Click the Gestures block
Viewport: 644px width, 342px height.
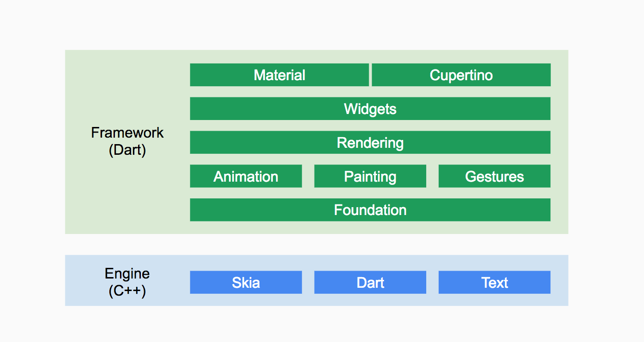coord(494,176)
